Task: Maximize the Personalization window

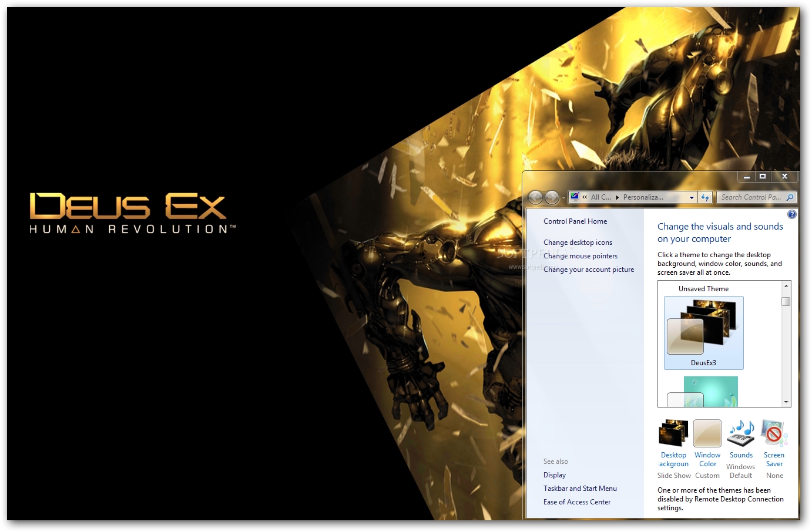Action: [763, 176]
